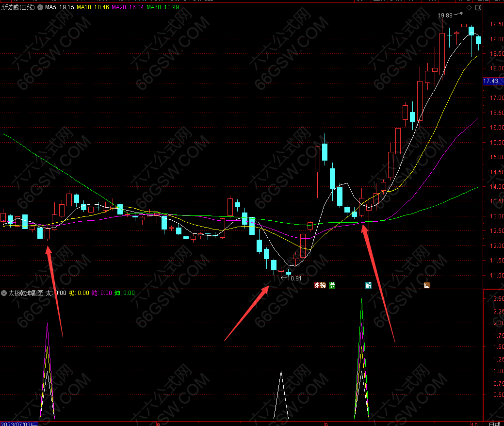Viewport: 504px width, 426px height.
Task: Click the 坤: 0.00 value label
Action: (124, 293)
